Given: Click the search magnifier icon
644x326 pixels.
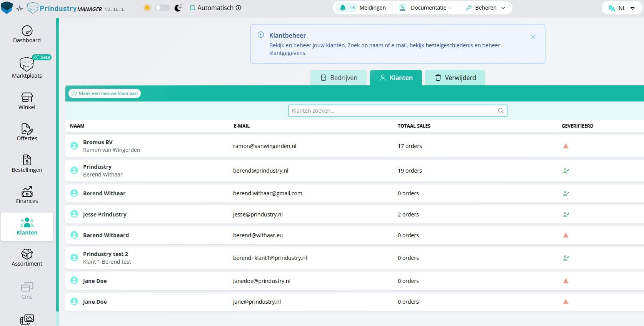Looking at the screenshot, I should tap(501, 111).
